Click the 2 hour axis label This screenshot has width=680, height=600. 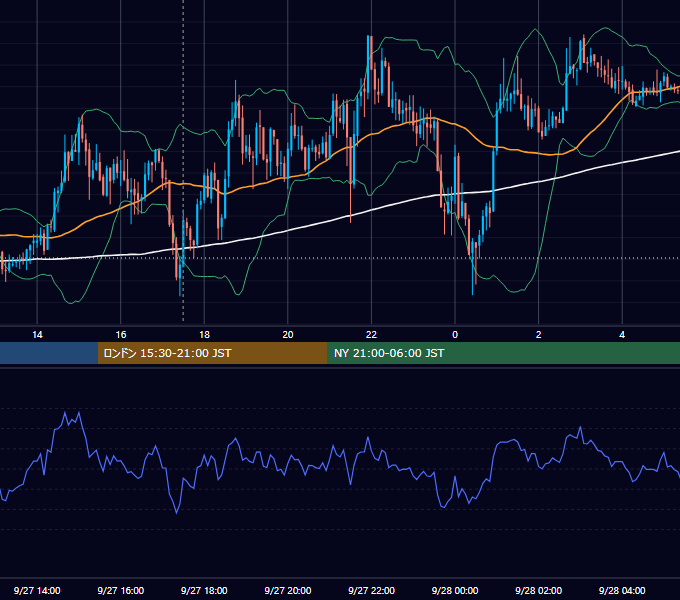pyautogui.click(x=539, y=335)
